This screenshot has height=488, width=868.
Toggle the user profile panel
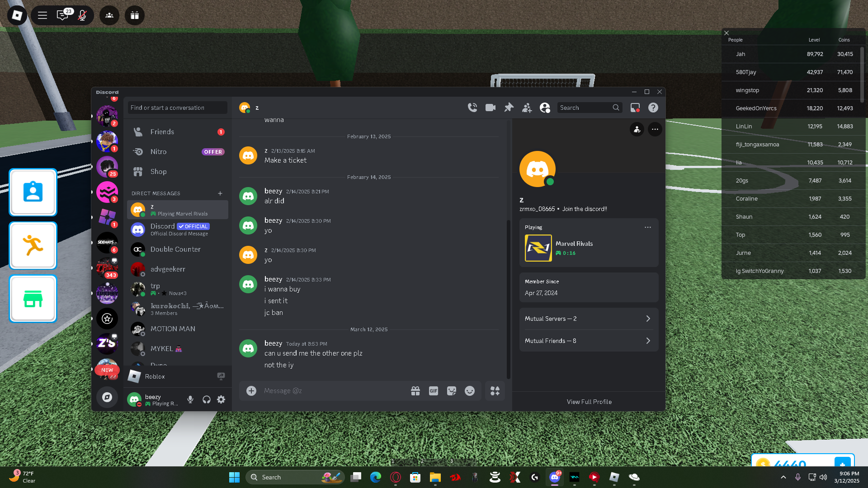pos(545,108)
